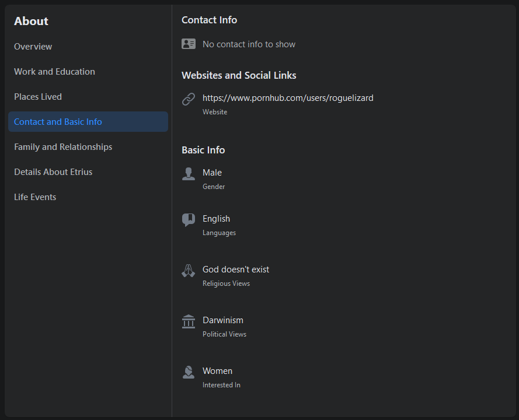Select Contact and Basic Info
Screen dimensions: 519x420
pyautogui.click(x=88, y=122)
